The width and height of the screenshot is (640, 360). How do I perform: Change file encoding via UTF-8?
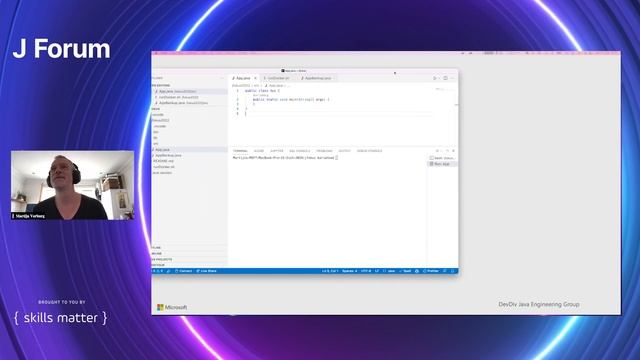point(366,271)
